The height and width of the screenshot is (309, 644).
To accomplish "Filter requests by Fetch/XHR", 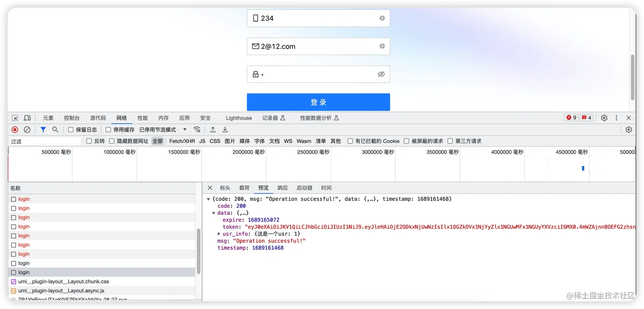I will (182, 141).
